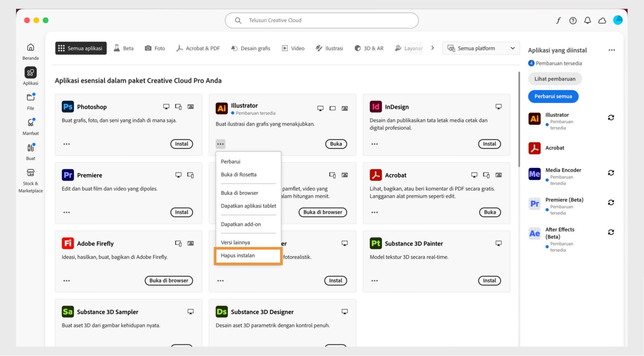
Task: Click the Lihat pembaruan button
Action: click(x=555, y=79)
